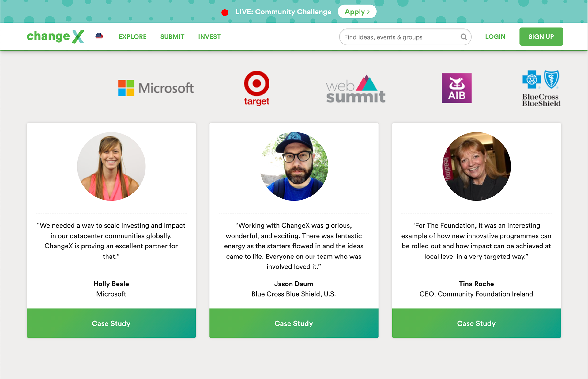Click the name Tina Roche
Viewport: 588px width, 379px height.
(x=476, y=284)
